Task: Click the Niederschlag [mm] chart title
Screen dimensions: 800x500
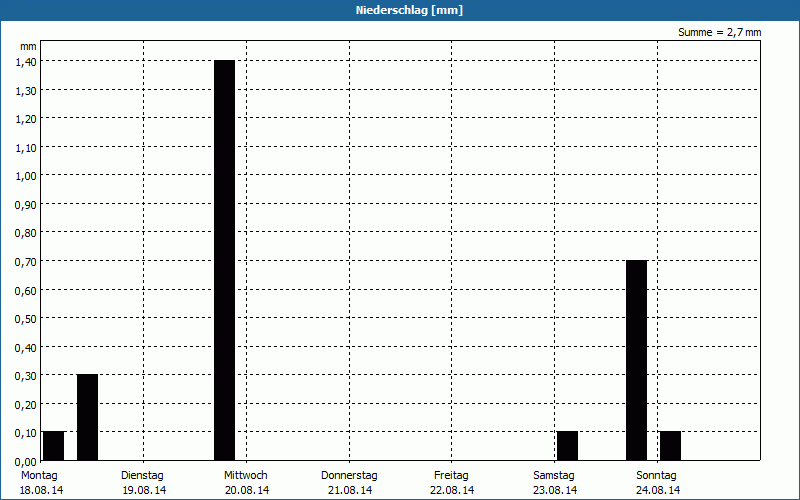Action: click(x=400, y=10)
